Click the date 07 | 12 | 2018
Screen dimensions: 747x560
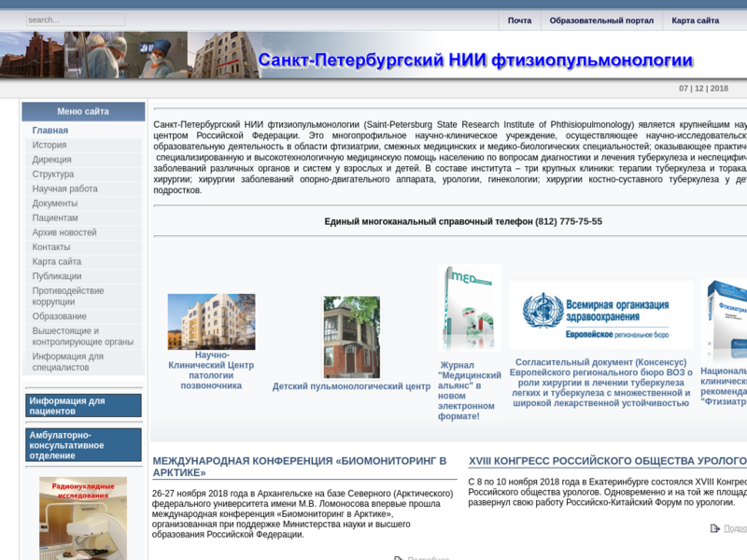(703, 89)
